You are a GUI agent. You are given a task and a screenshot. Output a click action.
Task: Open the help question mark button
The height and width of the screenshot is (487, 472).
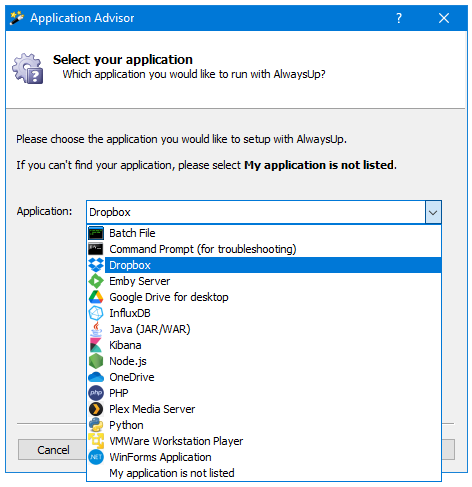tap(399, 18)
